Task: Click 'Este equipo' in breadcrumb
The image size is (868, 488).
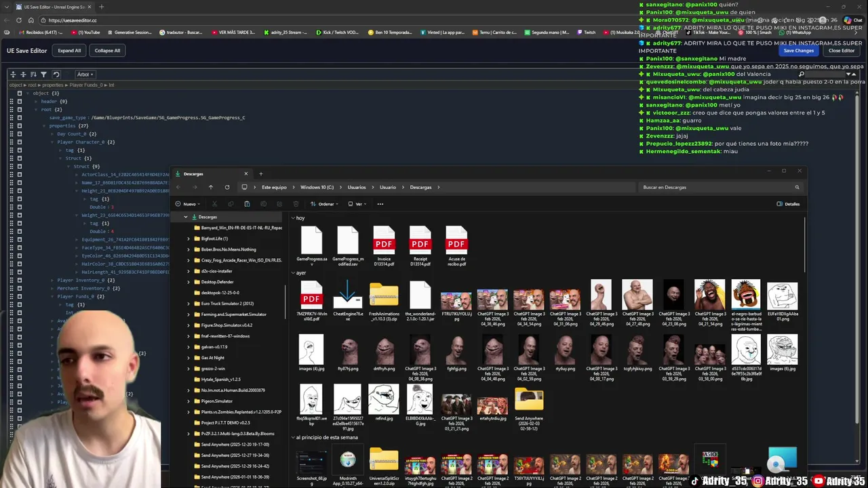Action: pyautogui.click(x=274, y=187)
